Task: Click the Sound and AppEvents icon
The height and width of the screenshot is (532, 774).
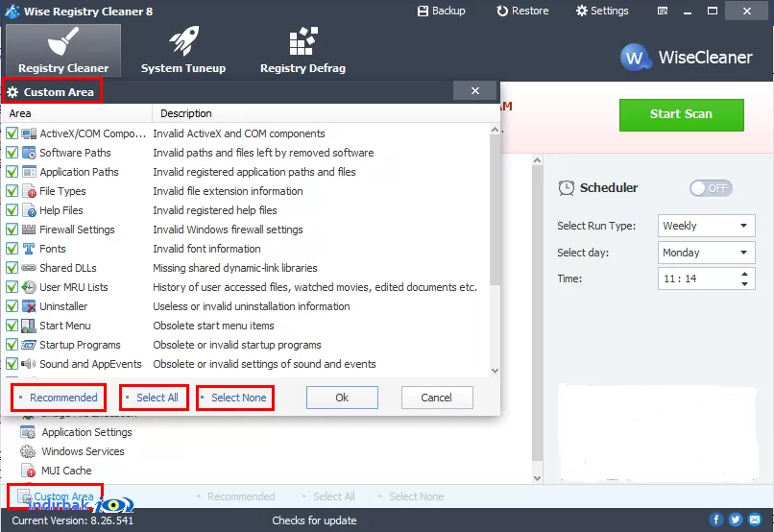Action: 29,364
